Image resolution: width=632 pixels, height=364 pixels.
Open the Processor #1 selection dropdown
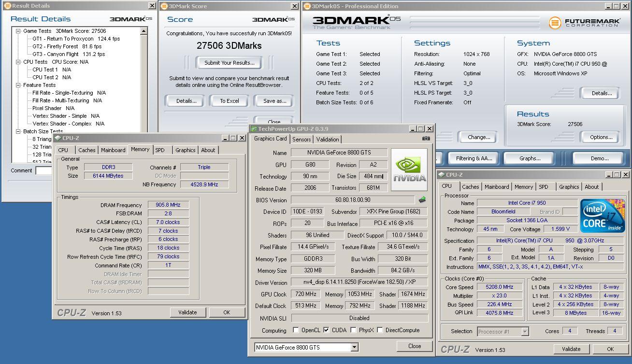point(525,332)
